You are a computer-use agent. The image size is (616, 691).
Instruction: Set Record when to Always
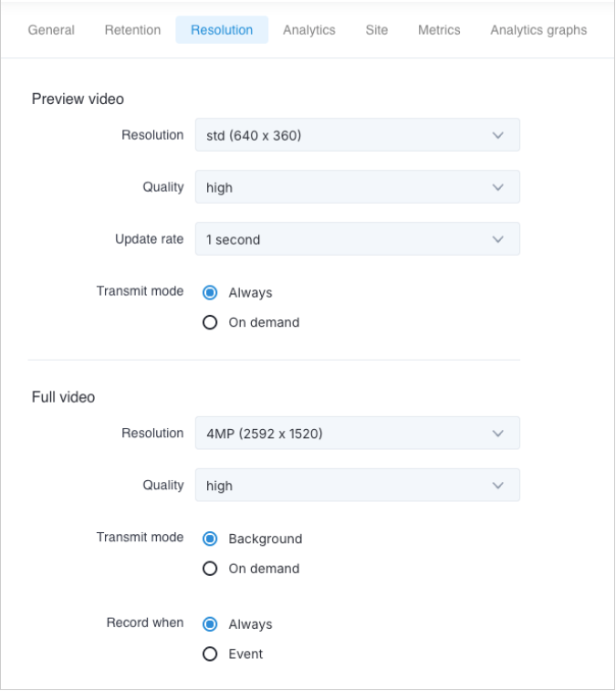(210, 624)
